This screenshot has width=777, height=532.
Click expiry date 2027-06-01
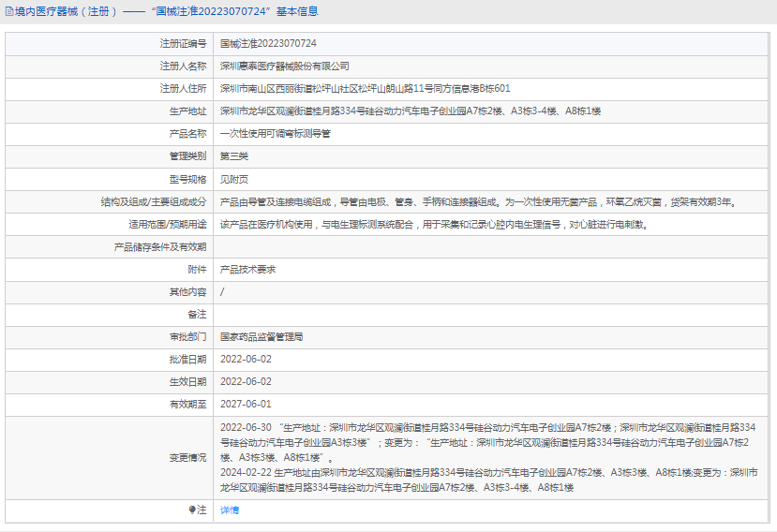click(246, 405)
